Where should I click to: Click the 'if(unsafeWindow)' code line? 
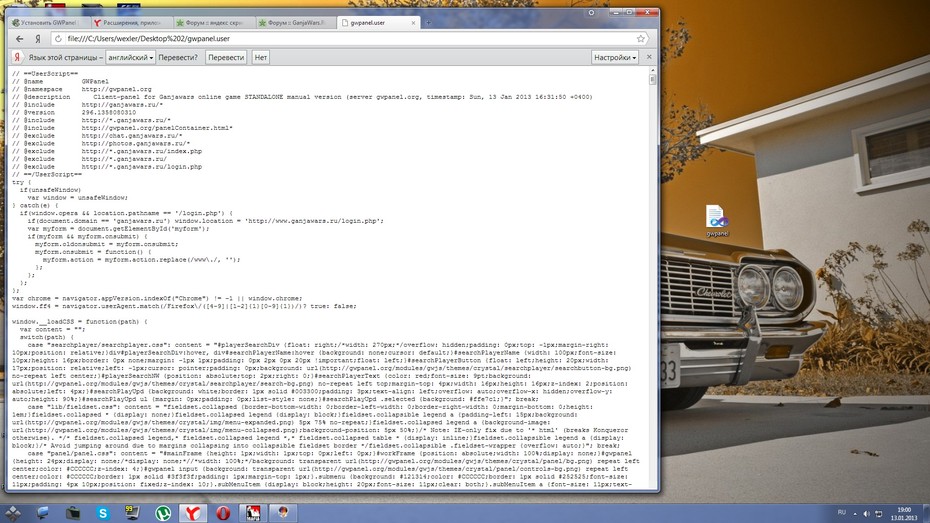50,190
